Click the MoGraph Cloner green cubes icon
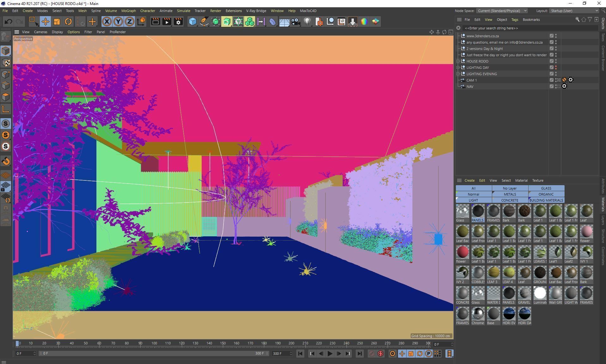Image resolution: width=606 pixels, height=364 pixels. (249, 21)
